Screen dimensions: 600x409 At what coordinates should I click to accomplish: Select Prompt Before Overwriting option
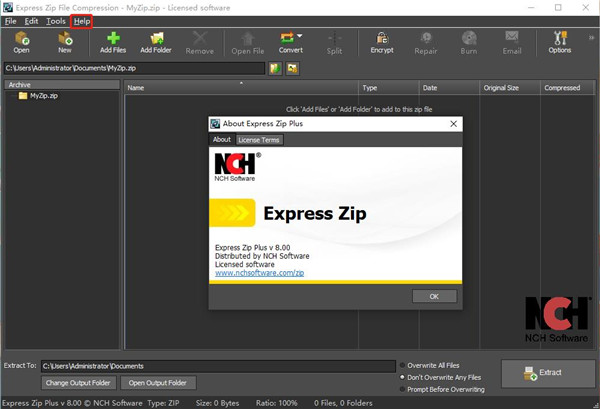click(x=442, y=389)
